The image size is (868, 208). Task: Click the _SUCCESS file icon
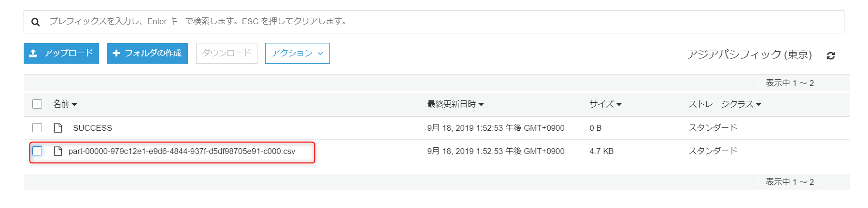[x=58, y=128]
